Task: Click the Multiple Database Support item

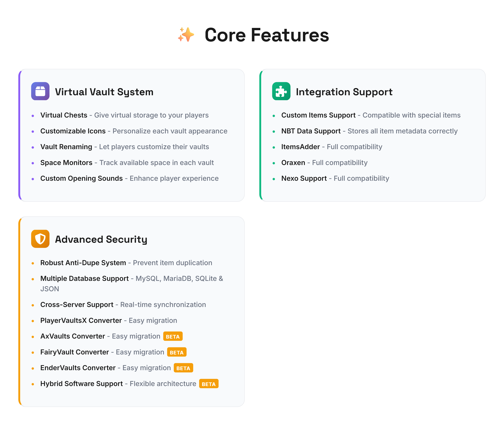Action: (132, 284)
